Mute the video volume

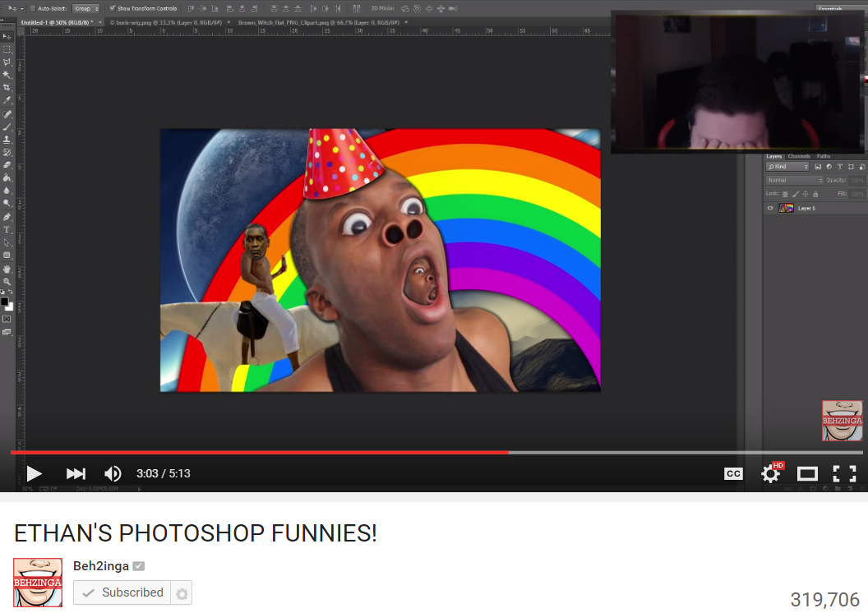pos(113,473)
